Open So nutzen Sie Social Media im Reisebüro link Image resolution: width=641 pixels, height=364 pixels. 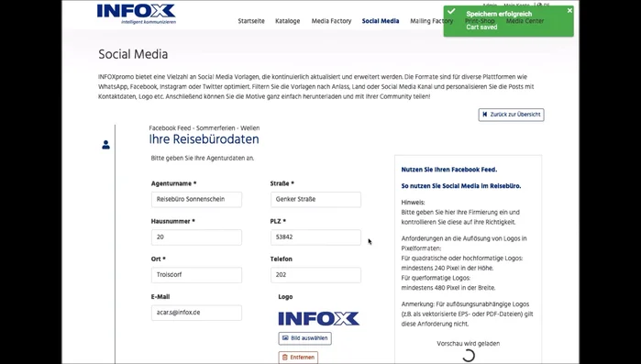click(461, 186)
